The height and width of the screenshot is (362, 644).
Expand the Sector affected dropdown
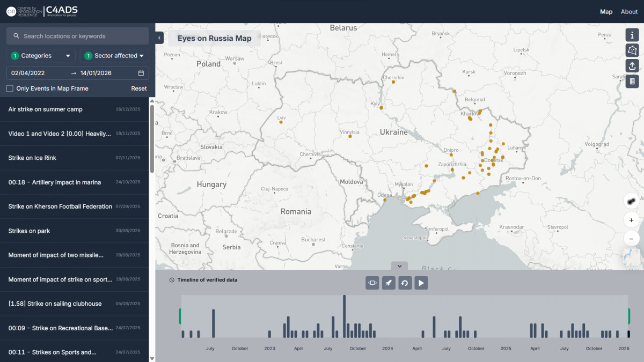click(x=114, y=56)
